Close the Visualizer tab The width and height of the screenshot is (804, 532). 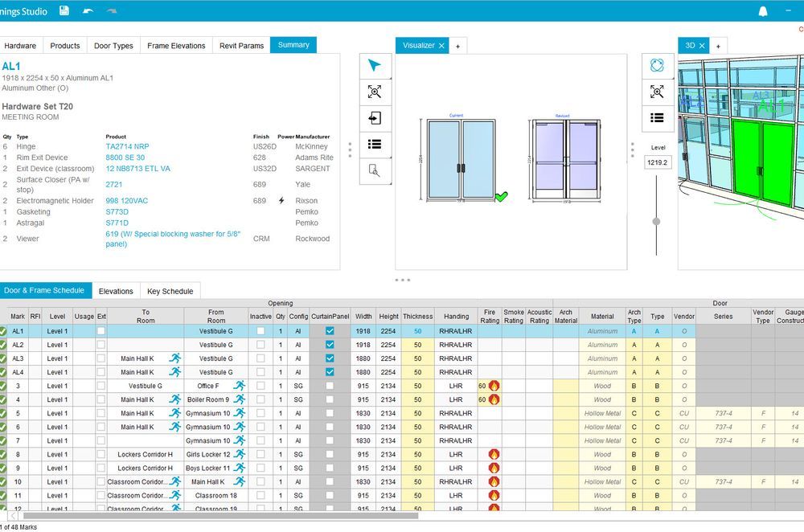[x=441, y=46]
